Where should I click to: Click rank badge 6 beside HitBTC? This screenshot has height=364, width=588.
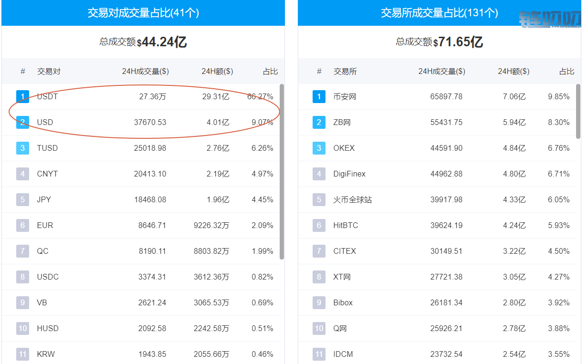click(x=319, y=225)
